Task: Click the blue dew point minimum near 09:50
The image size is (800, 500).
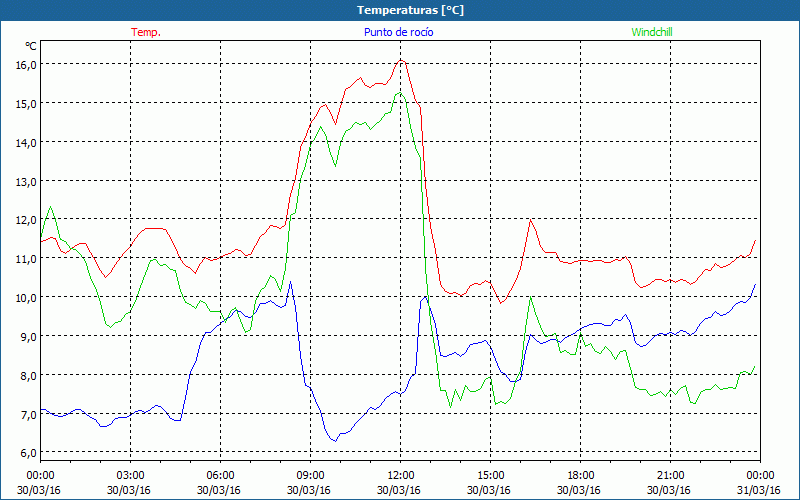Action: (335, 441)
